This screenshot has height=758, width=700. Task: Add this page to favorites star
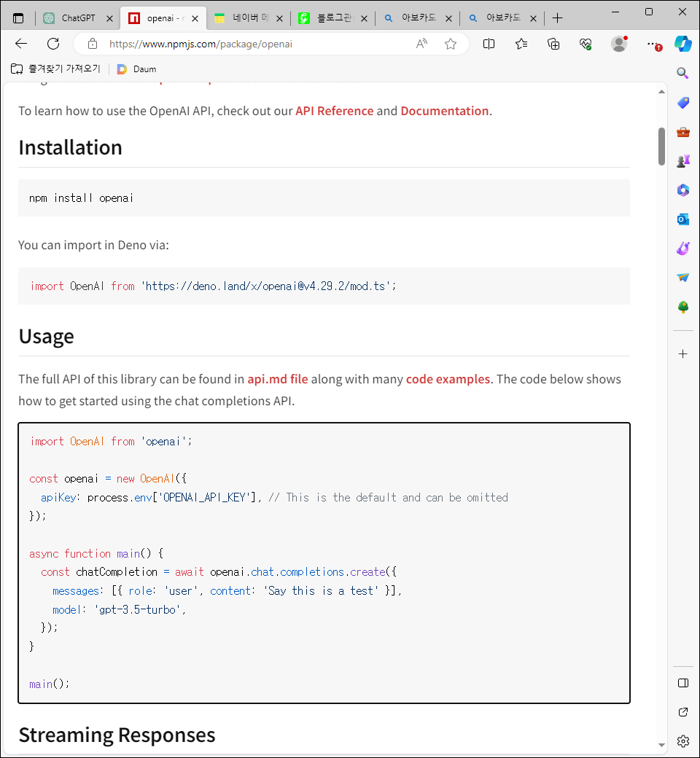[451, 44]
